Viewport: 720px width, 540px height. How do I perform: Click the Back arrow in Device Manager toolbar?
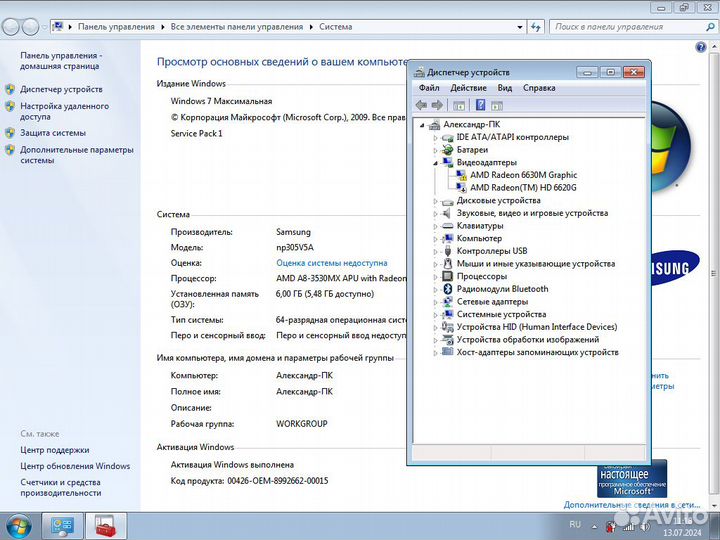pyautogui.click(x=421, y=106)
